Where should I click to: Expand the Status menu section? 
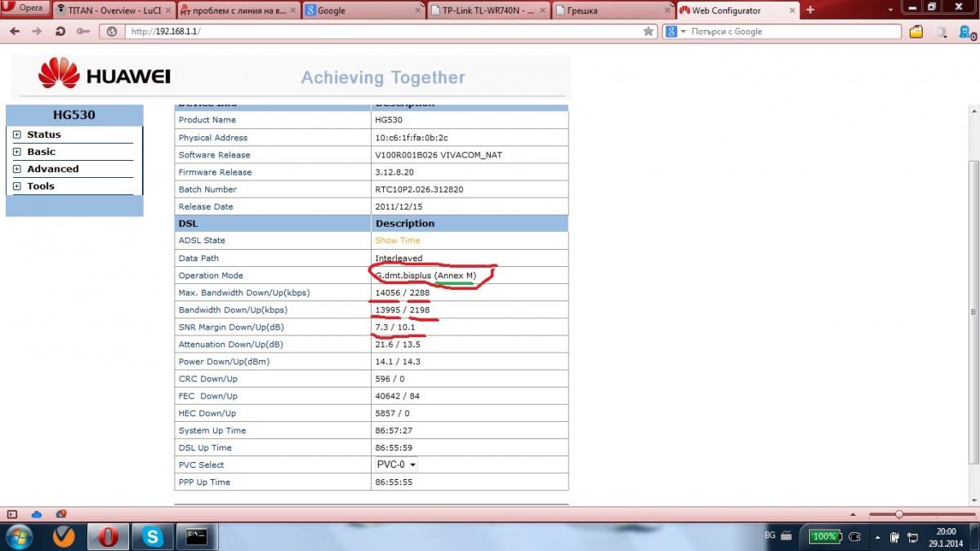click(16, 135)
